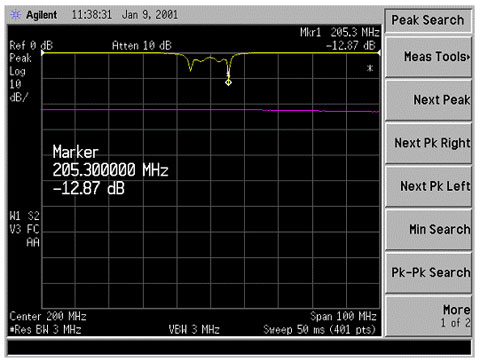Click the Center 200 MHz frequency label
The image size is (480, 362).
pyautogui.click(x=48, y=316)
